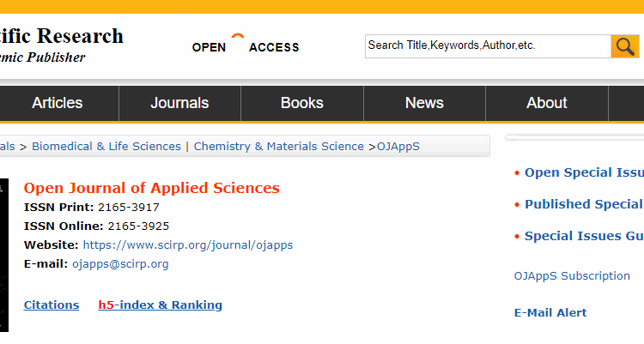This screenshot has height=344, width=644.
Task: Open the Journals menu
Action: click(179, 103)
